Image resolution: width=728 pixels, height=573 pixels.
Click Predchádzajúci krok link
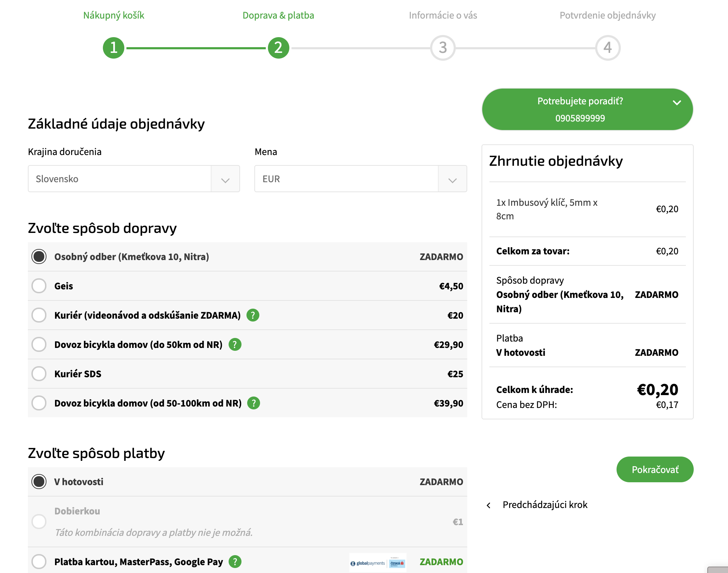pyautogui.click(x=545, y=505)
